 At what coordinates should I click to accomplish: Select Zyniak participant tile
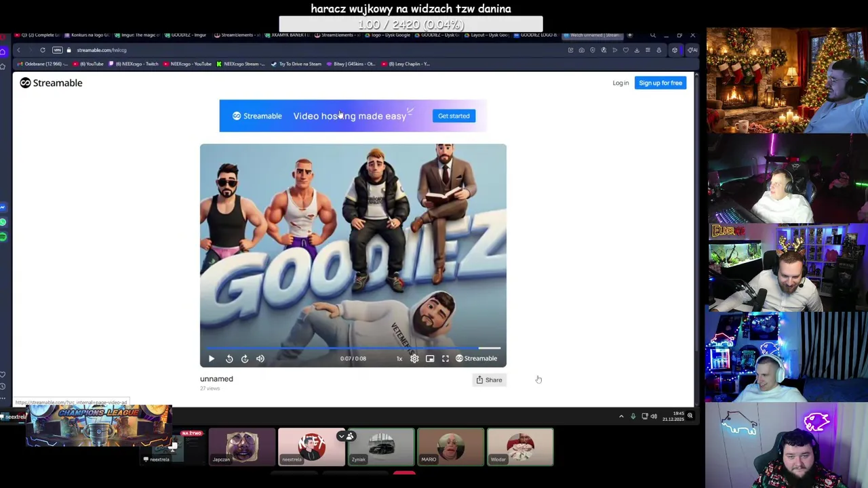[381, 447]
